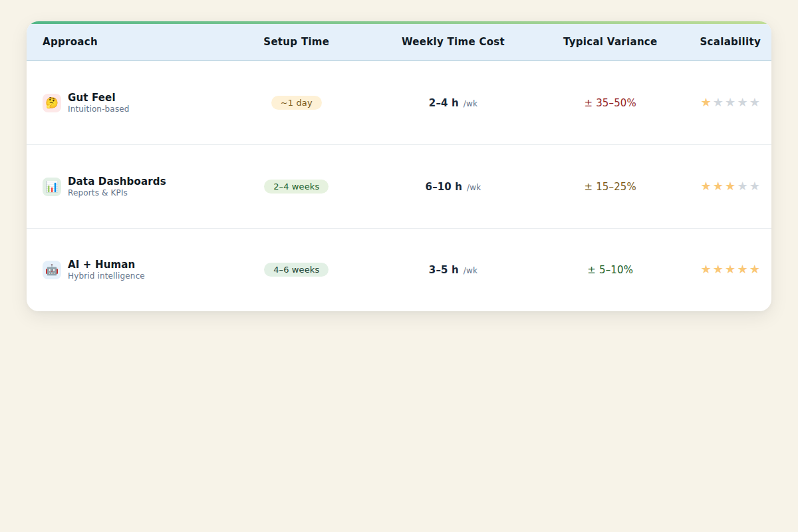Click the Gut Feel approach title
This screenshot has width=798, height=532.
pos(92,98)
